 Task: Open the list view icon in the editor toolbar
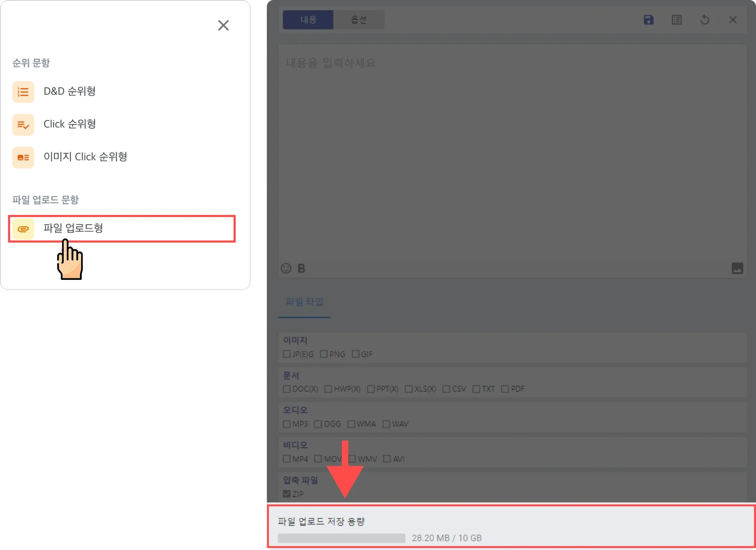(677, 20)
